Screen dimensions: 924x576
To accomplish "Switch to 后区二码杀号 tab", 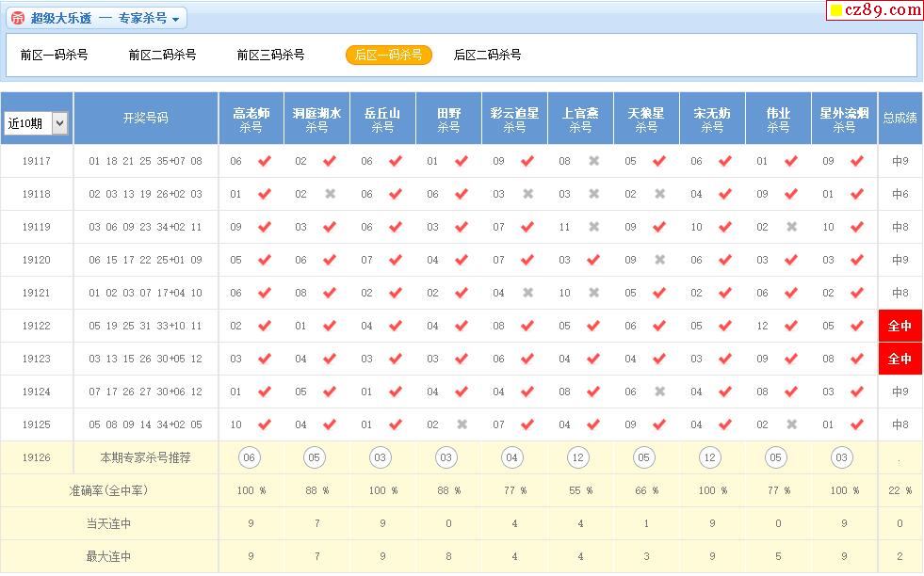I will click(487, 55).
